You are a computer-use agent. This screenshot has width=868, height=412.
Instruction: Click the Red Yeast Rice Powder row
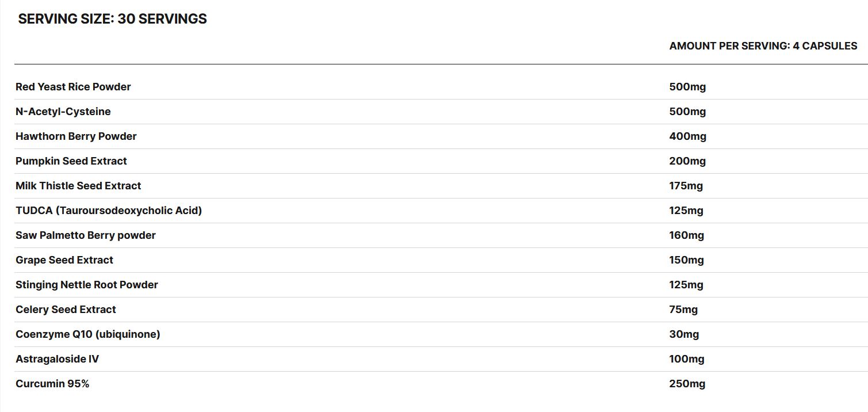point(441,87)
